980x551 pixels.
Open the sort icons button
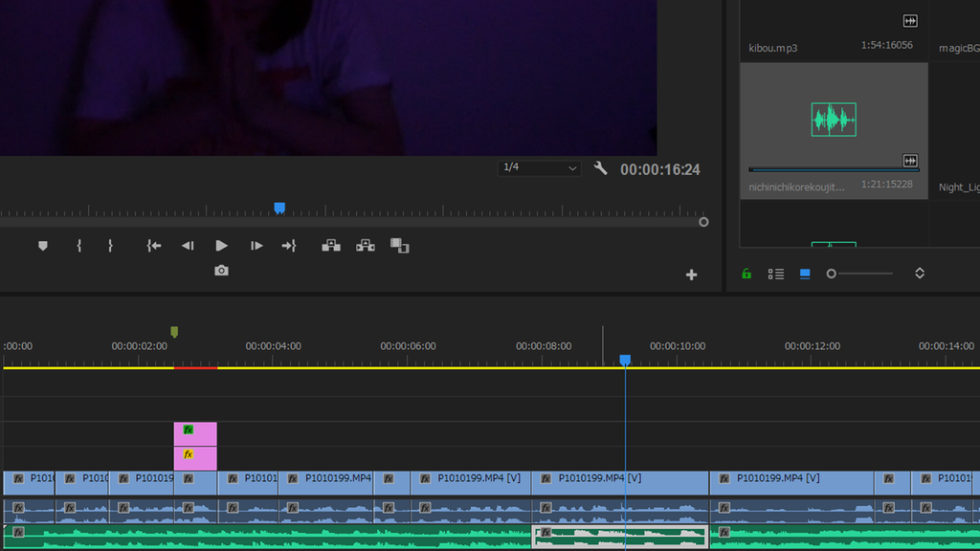pyautogui.click(x=920, y=273)
